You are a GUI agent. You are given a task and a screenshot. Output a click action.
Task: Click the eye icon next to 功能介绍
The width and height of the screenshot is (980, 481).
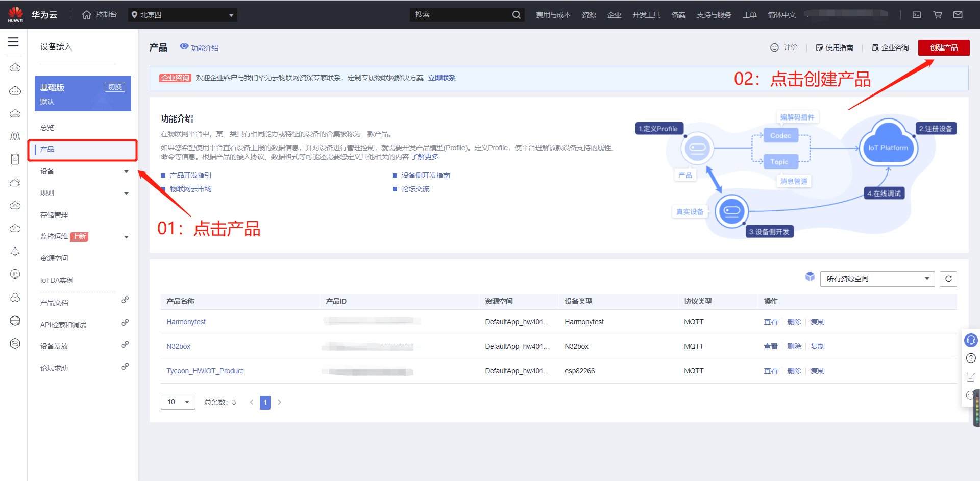coord(184,46)
